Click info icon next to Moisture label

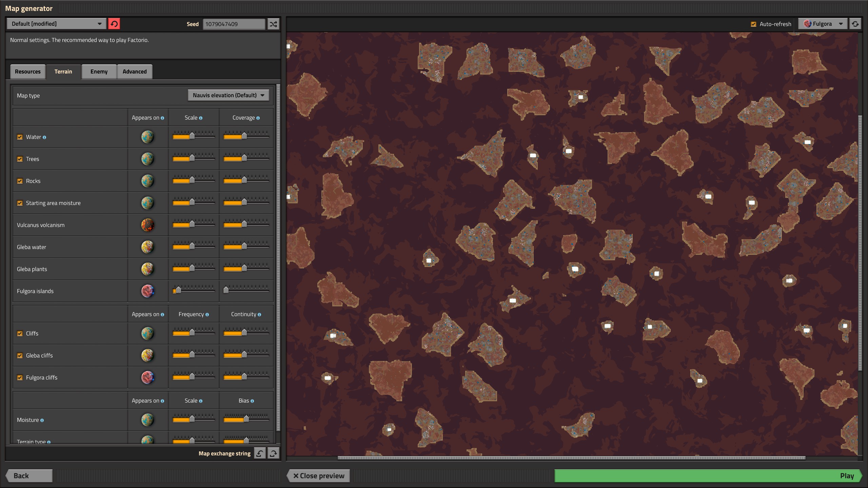click(x=42, y=420)
